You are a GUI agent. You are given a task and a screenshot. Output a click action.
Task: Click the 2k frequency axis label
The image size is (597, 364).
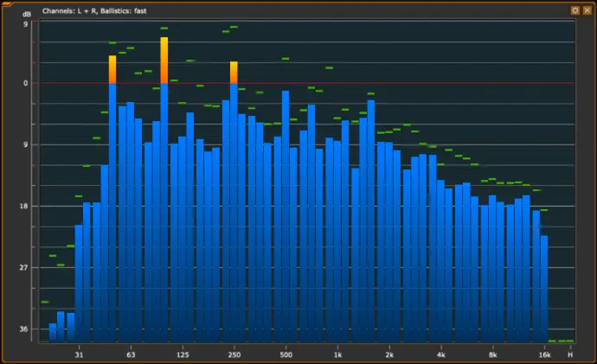[389, 354]
